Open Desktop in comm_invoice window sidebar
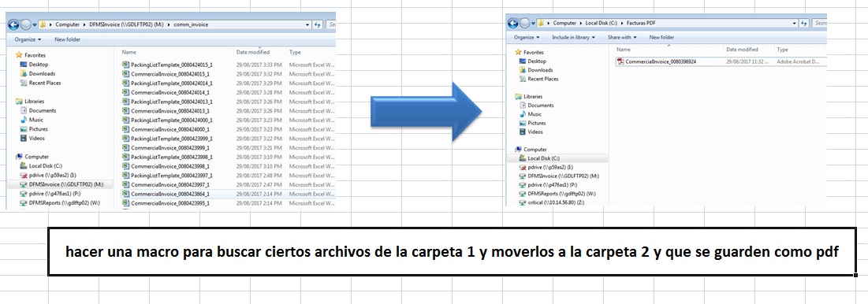This screenshot has height=304, width=868. tap(38, 65)
